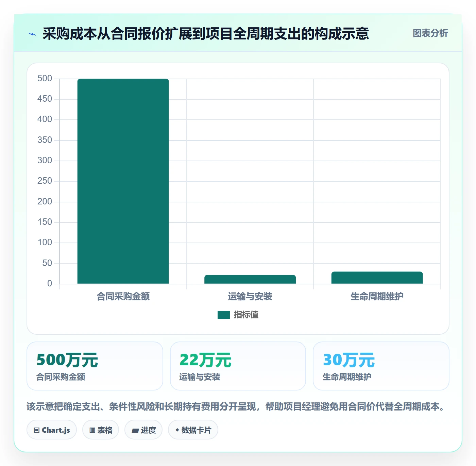Select the 合同采购金额 bar in chart
The height and width of the screenshot is (466, 476).
(x=123, y=181)
